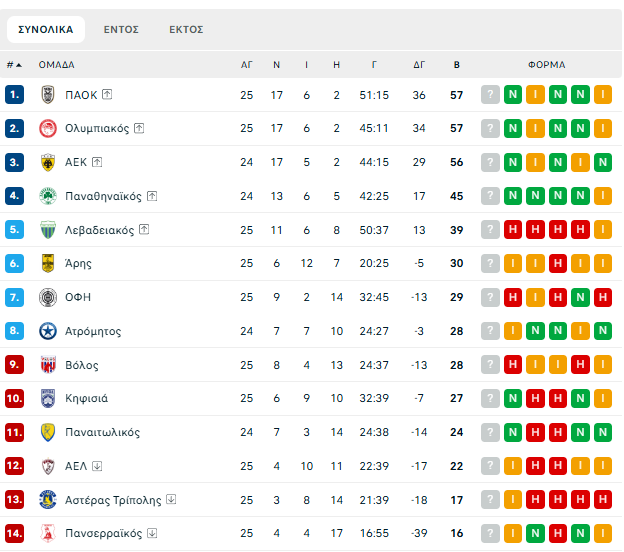Click Βόλος's first red H form badge
This screenshot has height=552, width=624.
click(x=512, y=365)
